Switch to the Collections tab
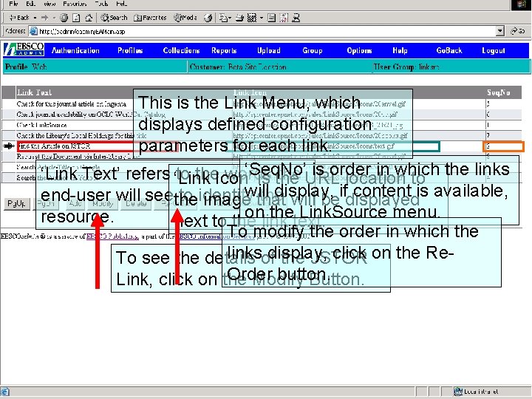532x399 pixels. tap(181, 50)
